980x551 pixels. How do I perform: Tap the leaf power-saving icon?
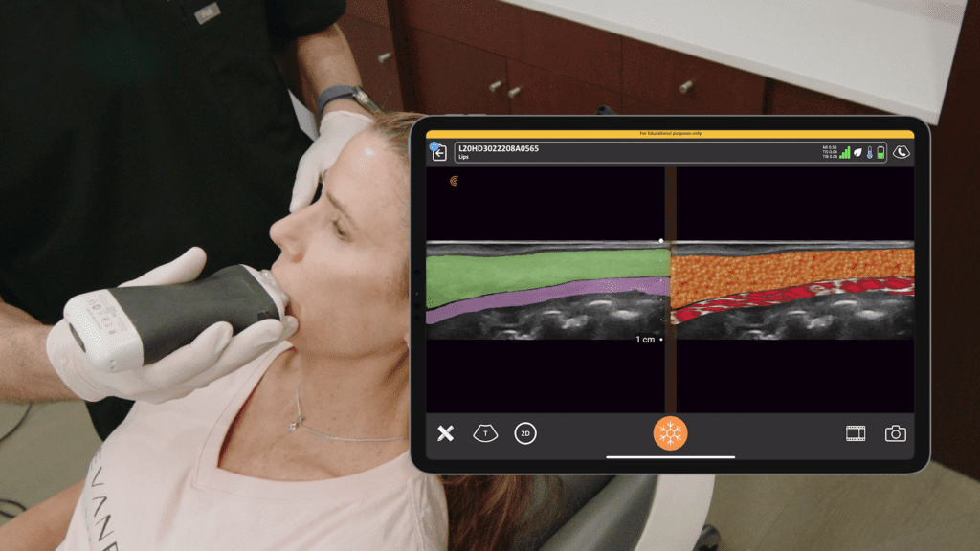tap(858, 152)
